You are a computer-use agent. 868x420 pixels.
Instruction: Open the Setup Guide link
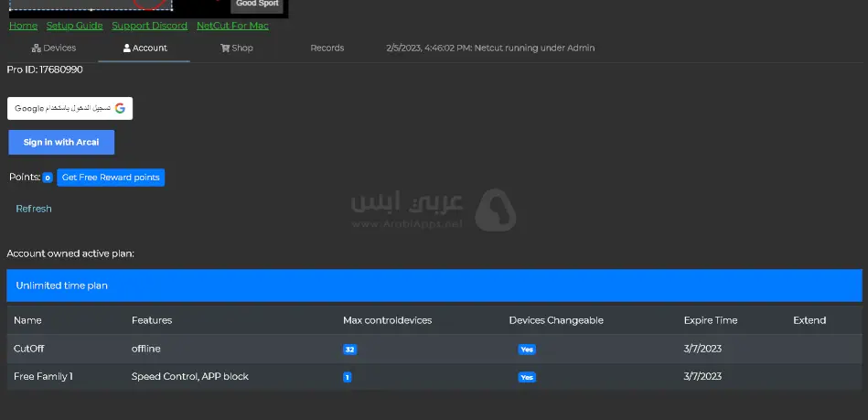pyautogui.click(x=75, y=26)
